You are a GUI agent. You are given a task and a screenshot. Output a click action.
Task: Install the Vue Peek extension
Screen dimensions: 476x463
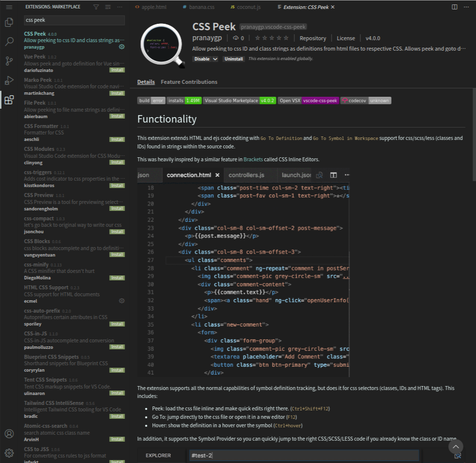[117, 70]
